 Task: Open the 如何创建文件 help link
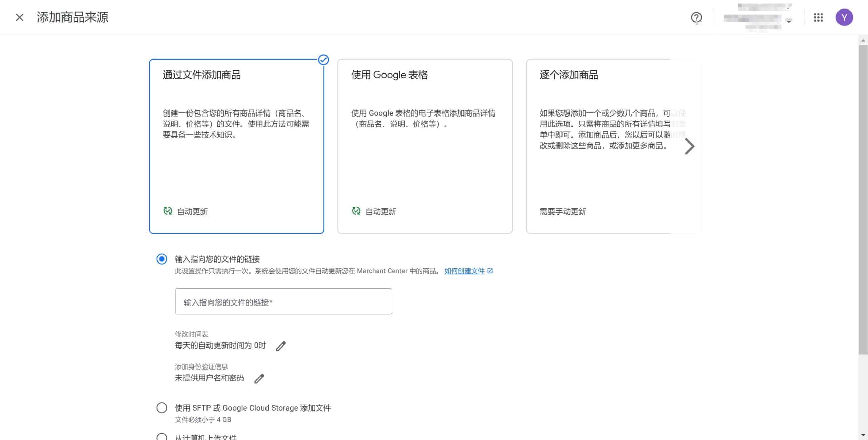(x=464, y=271)
